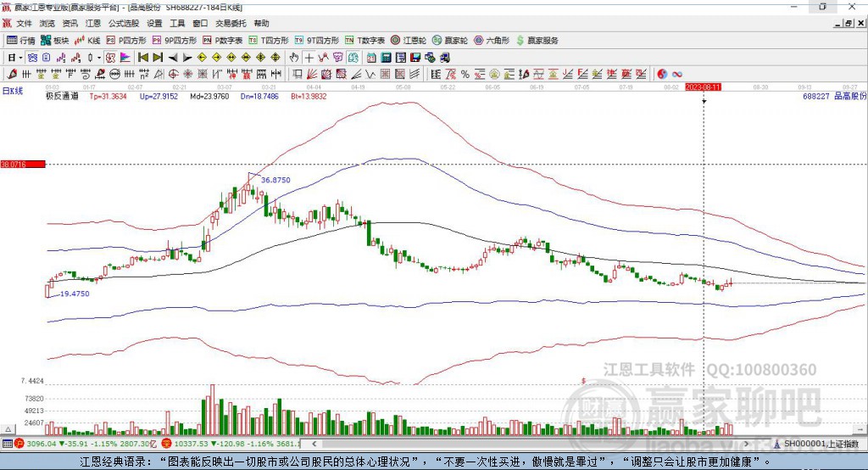Select the n² number tool icon
This screenshot has width=868, height=470.
point(144,74)
